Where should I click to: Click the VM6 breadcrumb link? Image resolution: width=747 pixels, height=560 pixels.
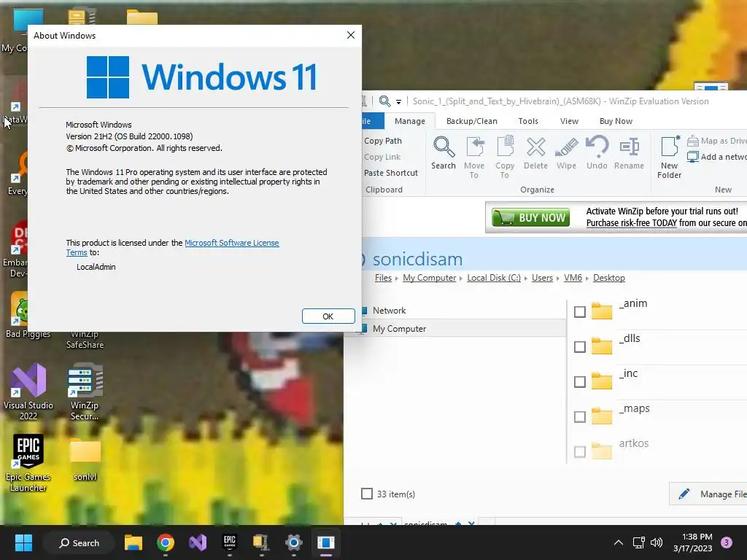click(573, 278)
